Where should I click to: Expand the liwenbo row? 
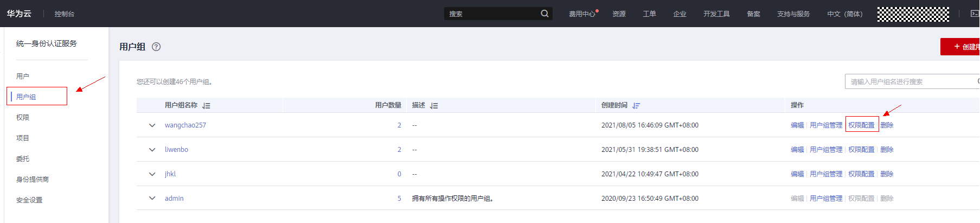click(152, 150)
